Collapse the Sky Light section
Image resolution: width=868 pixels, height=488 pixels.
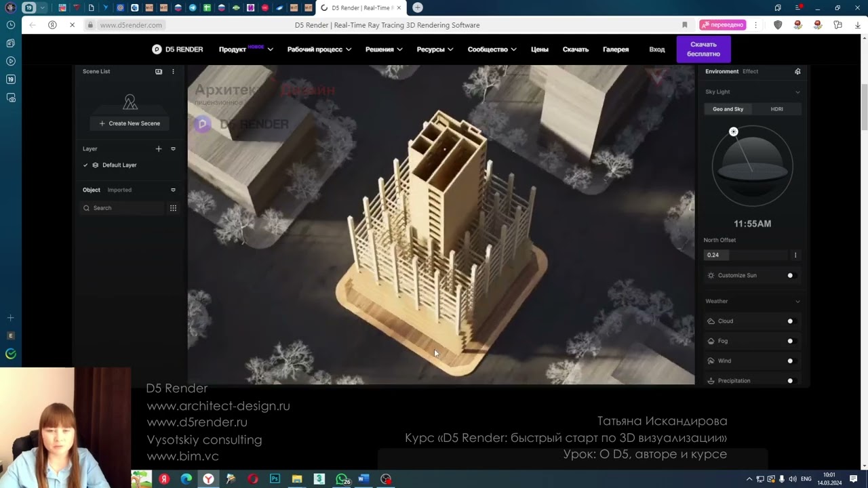coord(797,92)
